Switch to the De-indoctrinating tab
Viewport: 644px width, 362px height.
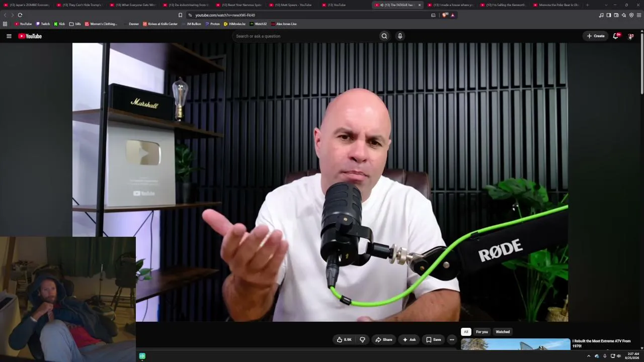pyautogui.click(x=185, y=5)
